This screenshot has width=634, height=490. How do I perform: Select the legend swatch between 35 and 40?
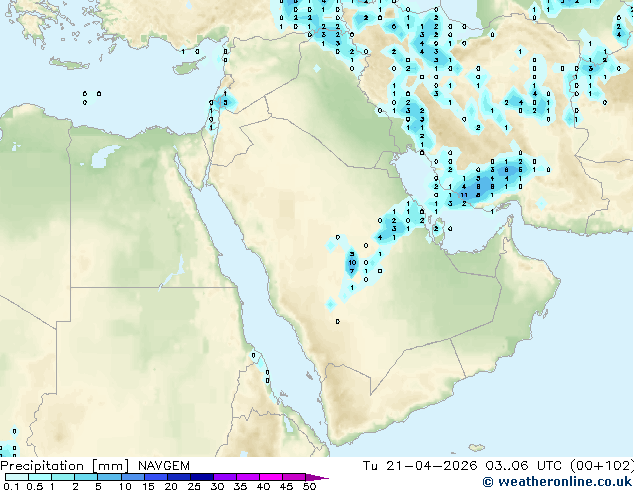248,477
